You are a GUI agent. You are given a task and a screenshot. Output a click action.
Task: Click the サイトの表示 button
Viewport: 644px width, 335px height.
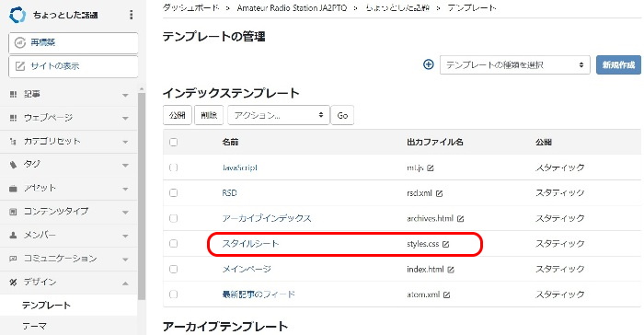coord(73,66)
